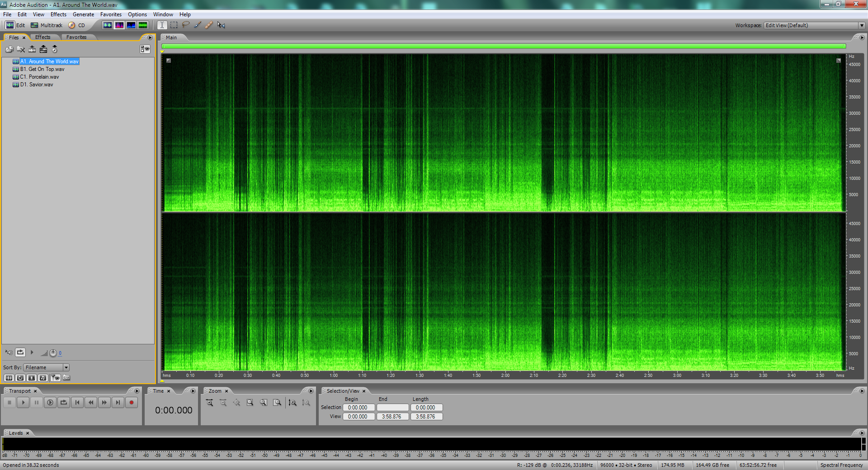Screen dimensions: 868x470
Task: Open the Time panel options menu
Action: point(193,391)
